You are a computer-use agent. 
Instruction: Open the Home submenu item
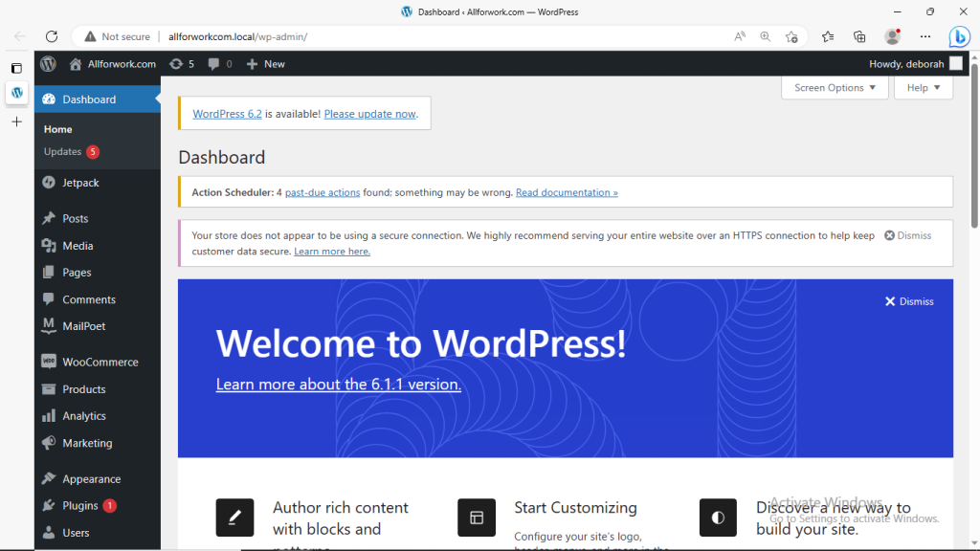[x=58, y=129]
